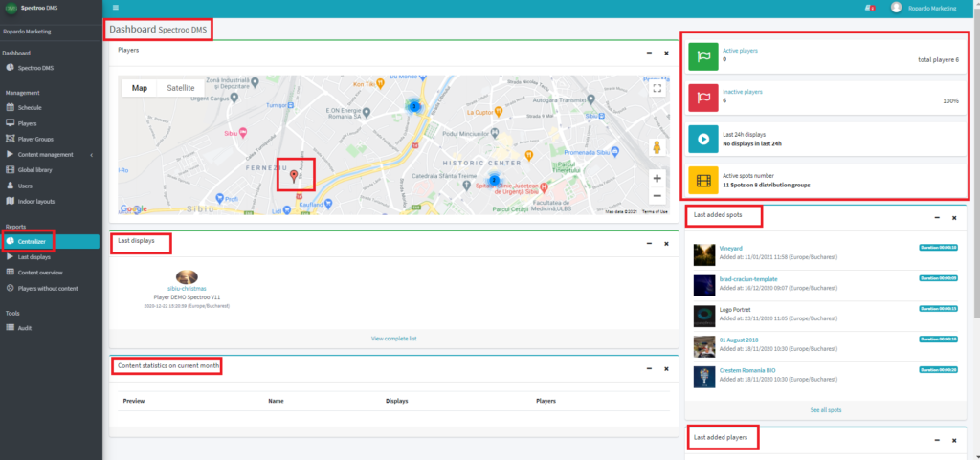Collapse the Players panel

pos(650,53)
